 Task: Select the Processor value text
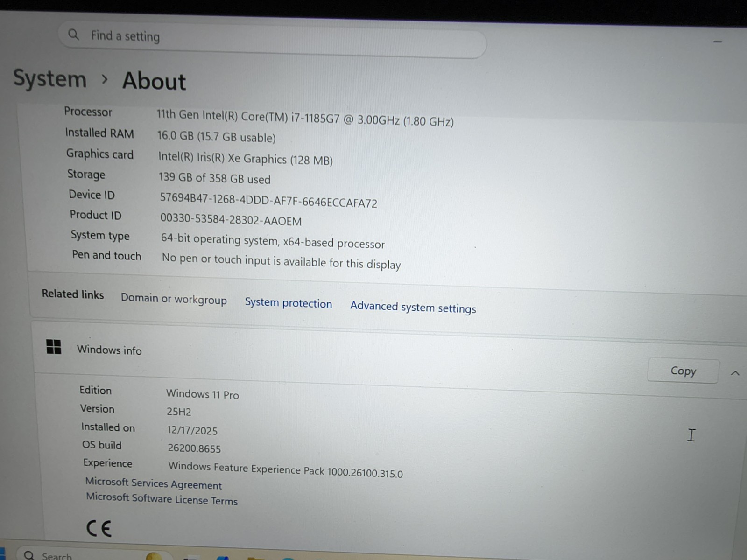point(305,118)
